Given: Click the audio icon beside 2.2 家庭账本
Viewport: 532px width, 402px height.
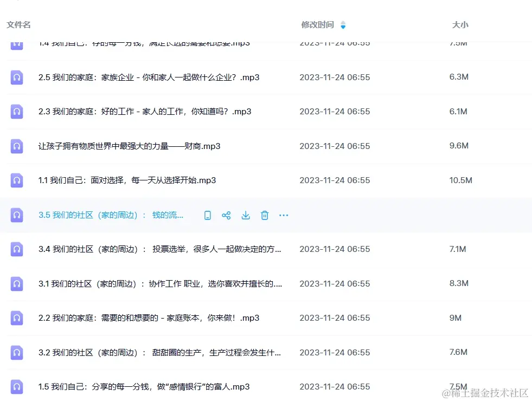Looking at the screenshot, I should point(16,318).
